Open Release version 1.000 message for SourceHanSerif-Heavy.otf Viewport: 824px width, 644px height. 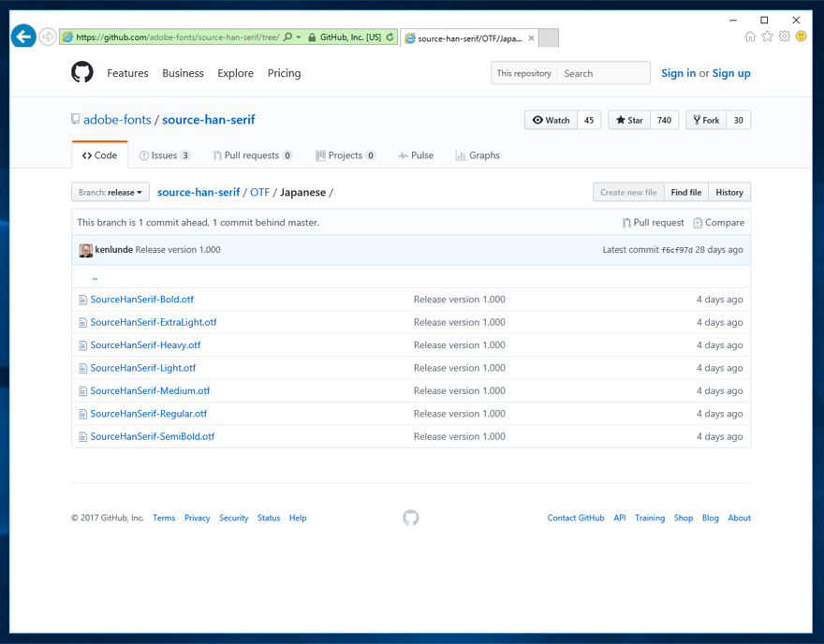pos(460,345)
